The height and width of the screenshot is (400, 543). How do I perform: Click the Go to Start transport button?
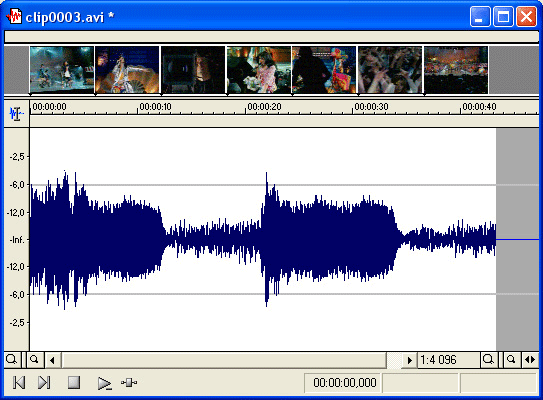pos(19,383)
